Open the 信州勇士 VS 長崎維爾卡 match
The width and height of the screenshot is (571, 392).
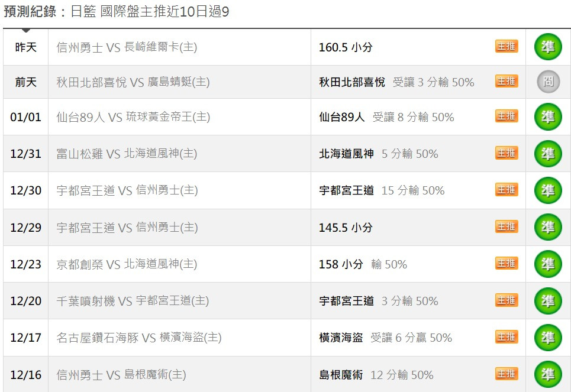tap(127, 47)
